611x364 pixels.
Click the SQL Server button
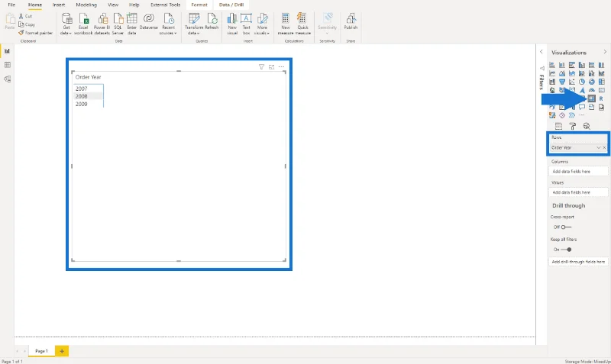tap(118, 24)
